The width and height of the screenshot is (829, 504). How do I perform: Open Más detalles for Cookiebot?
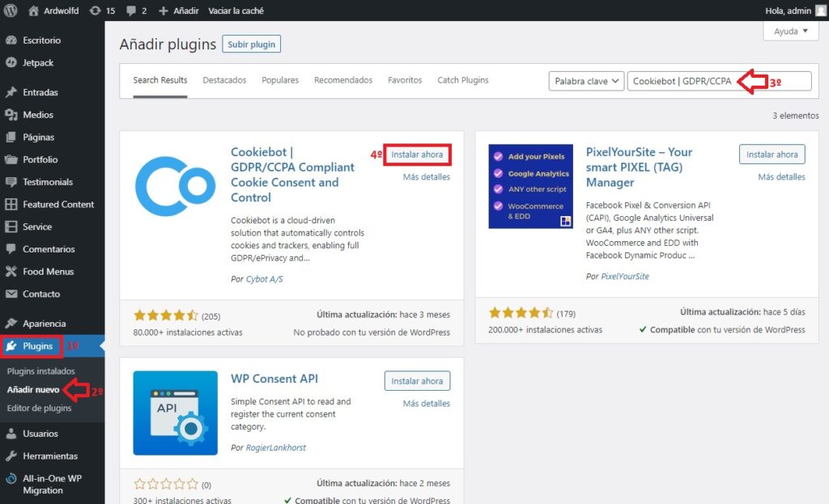point(427,177)
